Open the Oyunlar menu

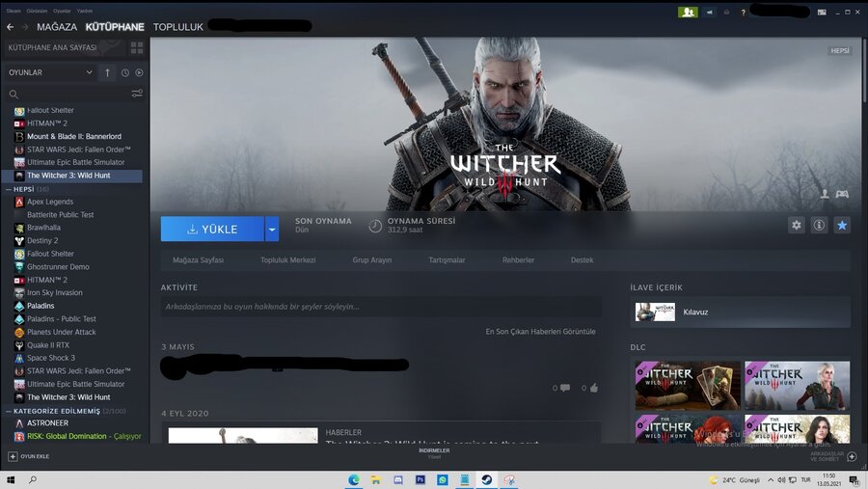[62, 11]
